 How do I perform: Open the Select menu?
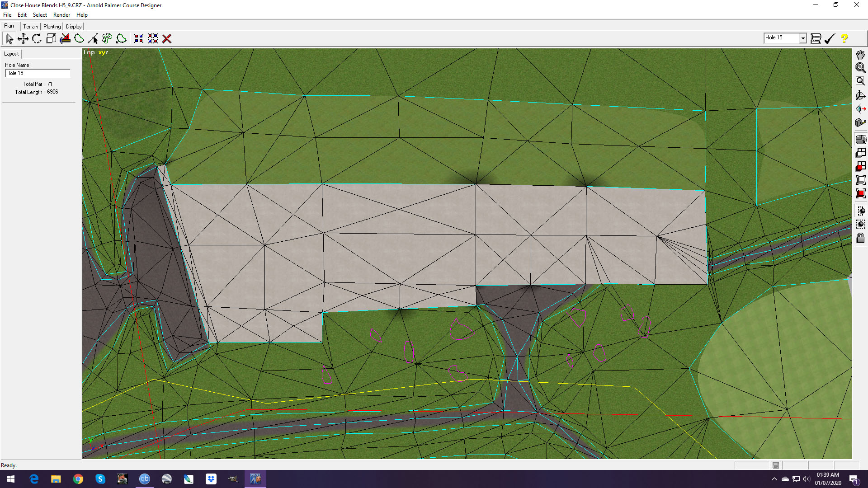(40, 15)
